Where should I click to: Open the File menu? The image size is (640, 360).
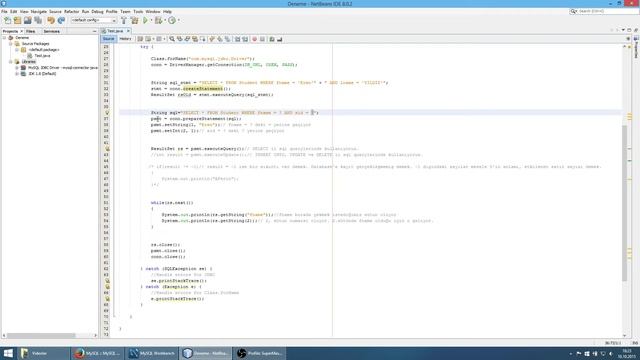(4, 11)
